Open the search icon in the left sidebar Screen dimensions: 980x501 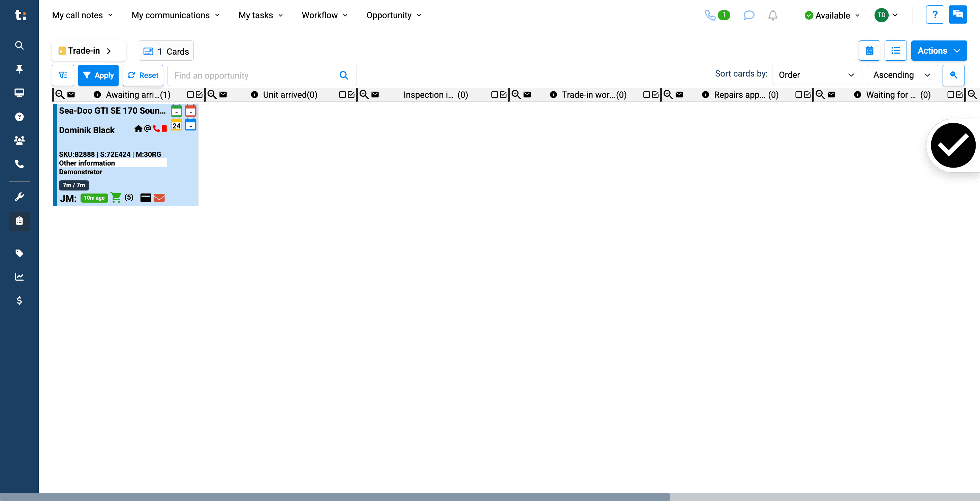20,45
